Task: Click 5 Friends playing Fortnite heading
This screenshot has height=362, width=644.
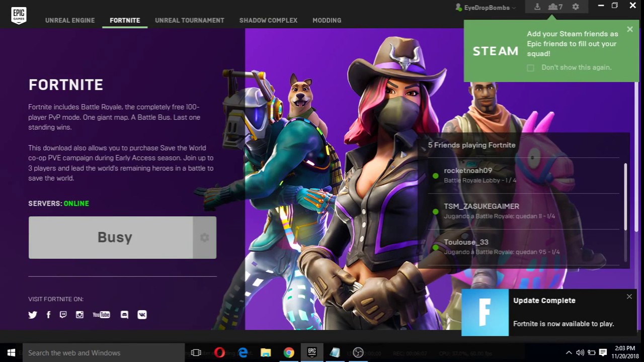Action: click(471, 145)
